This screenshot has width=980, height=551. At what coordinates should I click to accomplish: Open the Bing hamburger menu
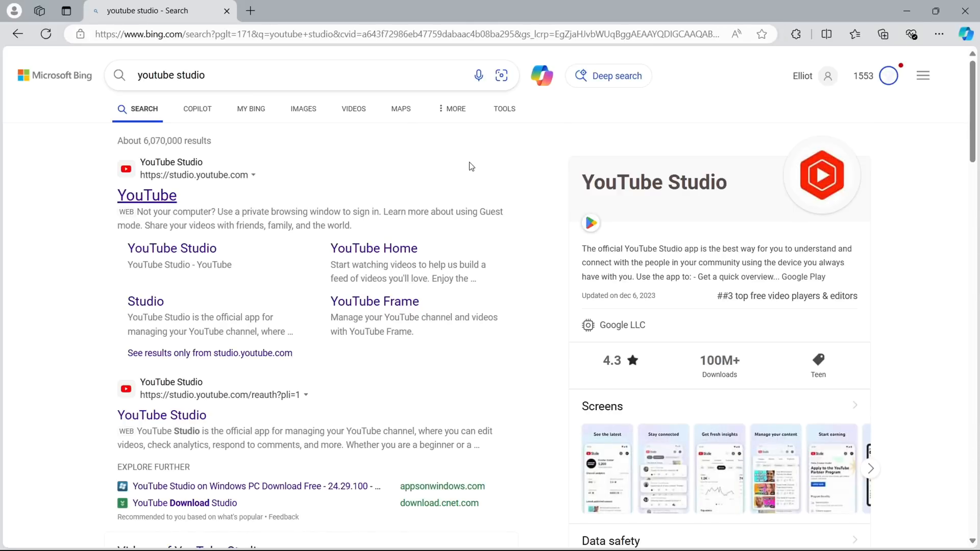(923, 76)
